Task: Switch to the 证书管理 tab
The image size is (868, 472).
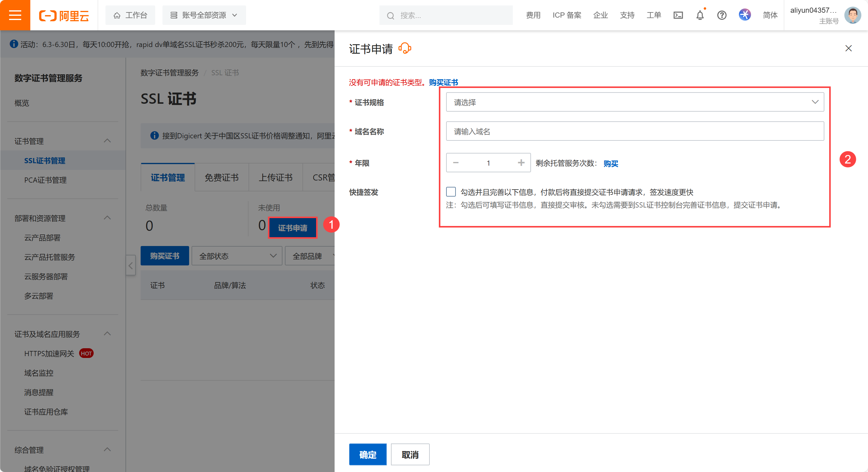Action: click(168, 177)
